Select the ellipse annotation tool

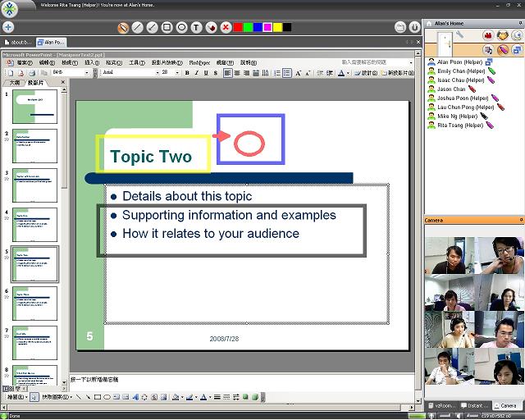point(182,27)
